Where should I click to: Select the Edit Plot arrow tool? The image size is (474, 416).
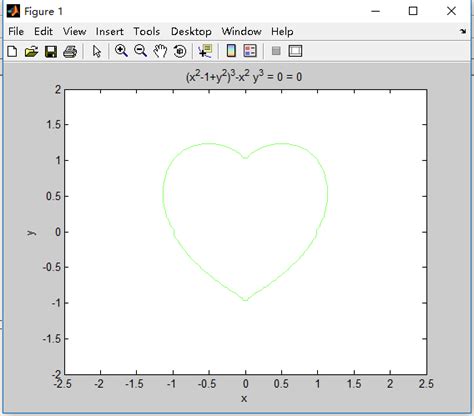(x=97, y=51)
